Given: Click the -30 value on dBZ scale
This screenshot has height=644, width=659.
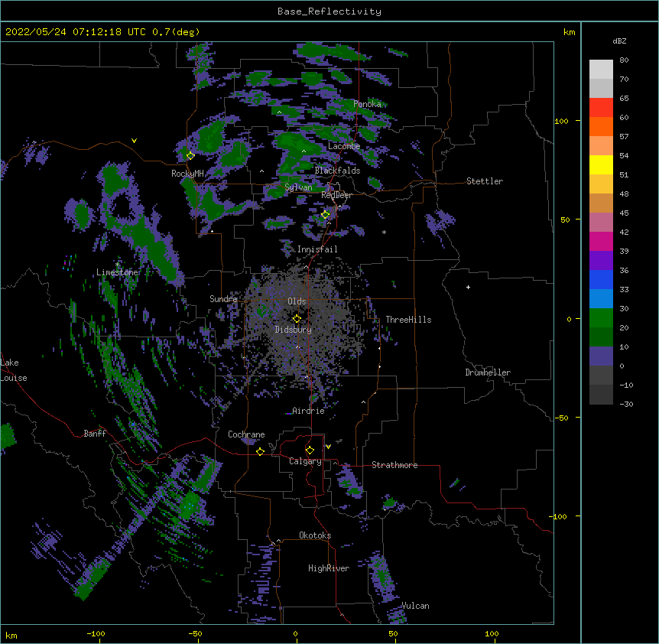Looking at the screenshot, I should coord(626,404).
